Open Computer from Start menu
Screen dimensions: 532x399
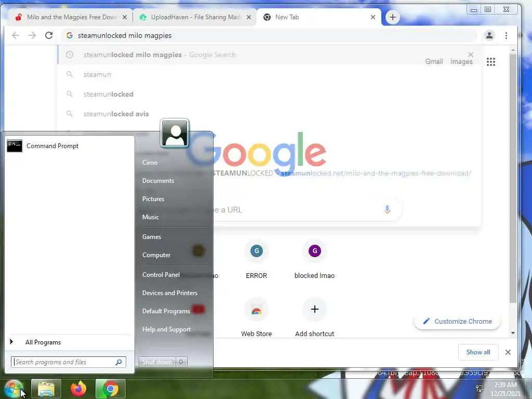coord(156,255)
